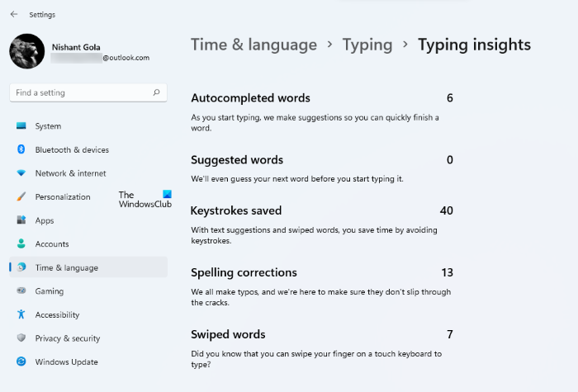Click the Apps icon in sidebar
Screen dimensions: 578x392
tap(21, 220)
